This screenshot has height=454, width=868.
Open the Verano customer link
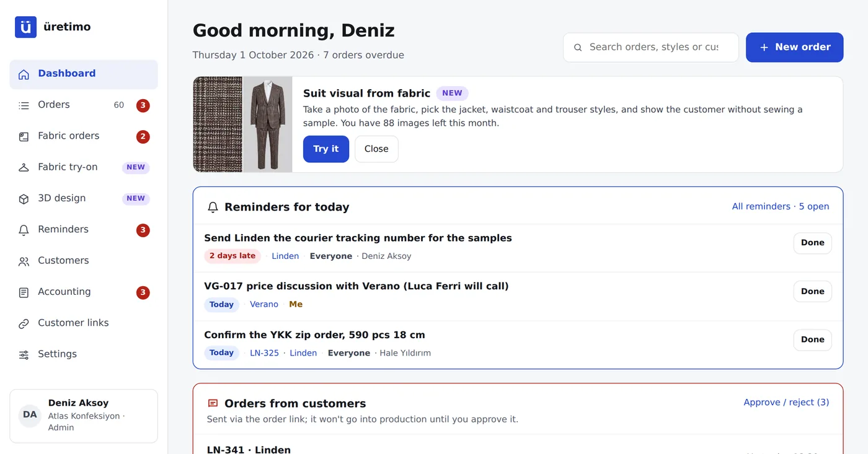tap(264, 304)
